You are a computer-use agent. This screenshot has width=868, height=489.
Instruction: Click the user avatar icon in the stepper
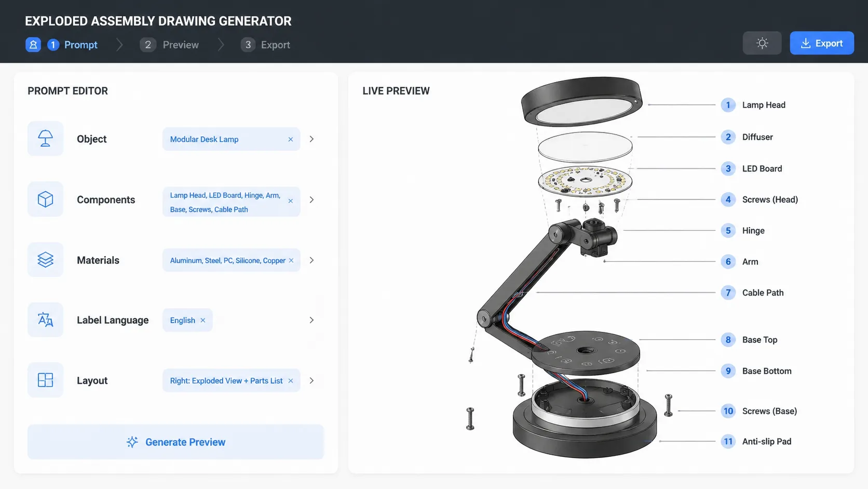click(33, 45)
